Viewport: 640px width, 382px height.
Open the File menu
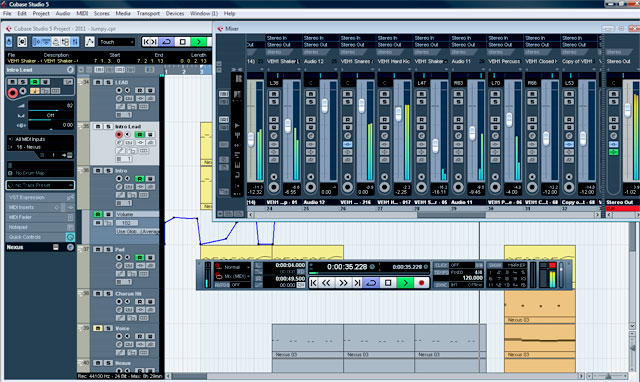pos(7,13)
